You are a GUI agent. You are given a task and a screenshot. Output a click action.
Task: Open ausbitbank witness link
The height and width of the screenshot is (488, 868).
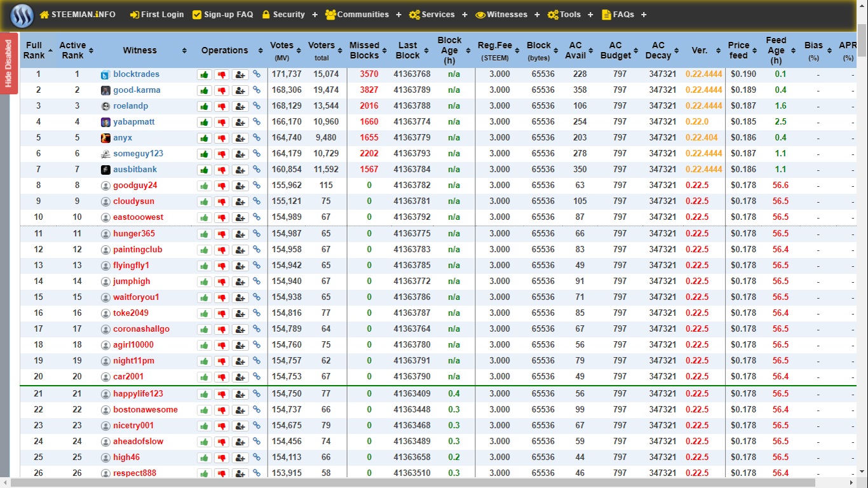[135, 170]
